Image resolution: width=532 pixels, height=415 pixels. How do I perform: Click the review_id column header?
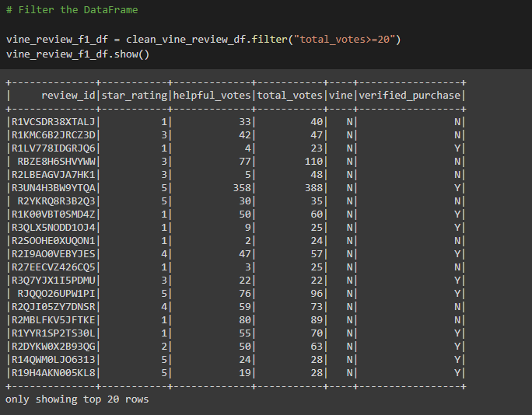pos(68,96)
